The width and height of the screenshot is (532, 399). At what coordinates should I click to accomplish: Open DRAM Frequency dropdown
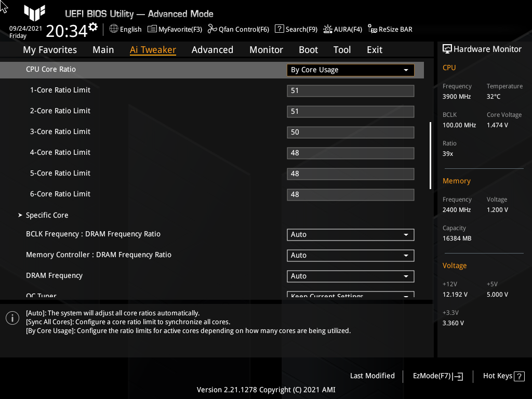(351, 276)
